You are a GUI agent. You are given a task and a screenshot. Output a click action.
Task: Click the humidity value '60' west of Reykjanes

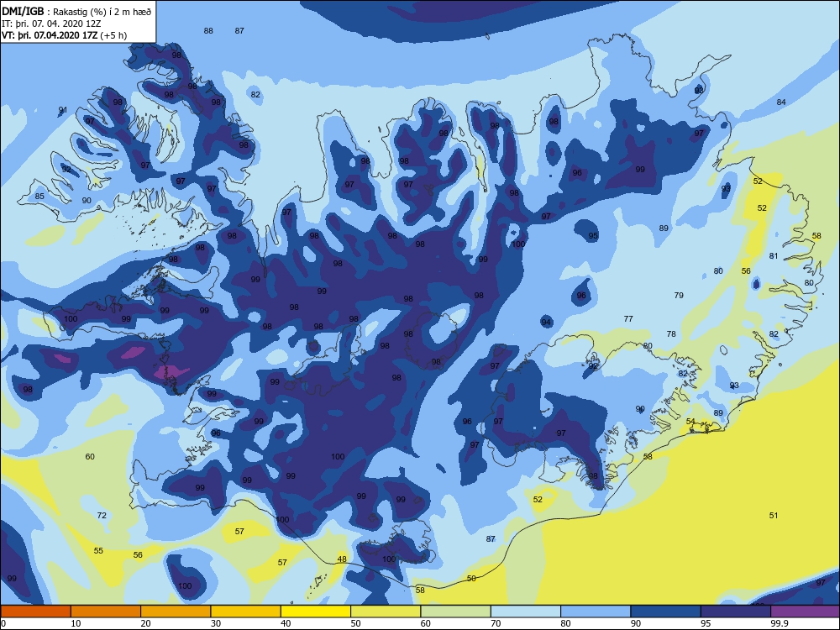tap(90, 456)
